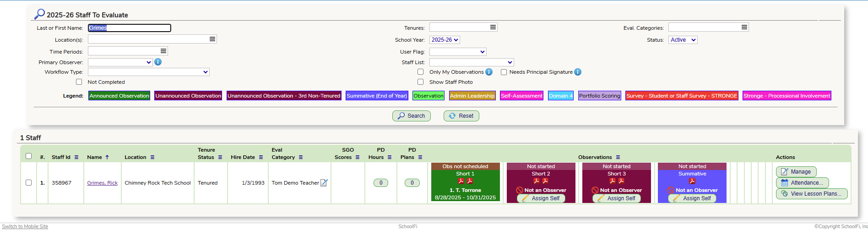
Task: Open the Location column menu icon
Action: pyautogui.click(x=152, y=157)
